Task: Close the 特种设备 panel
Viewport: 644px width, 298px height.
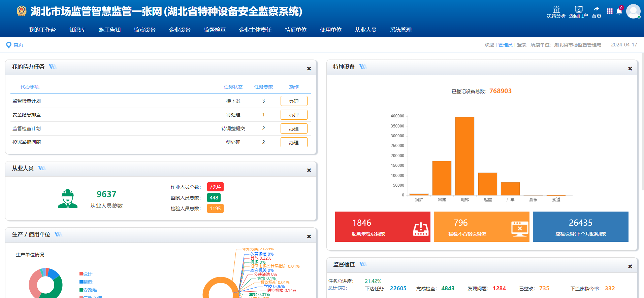Action: 630,69
